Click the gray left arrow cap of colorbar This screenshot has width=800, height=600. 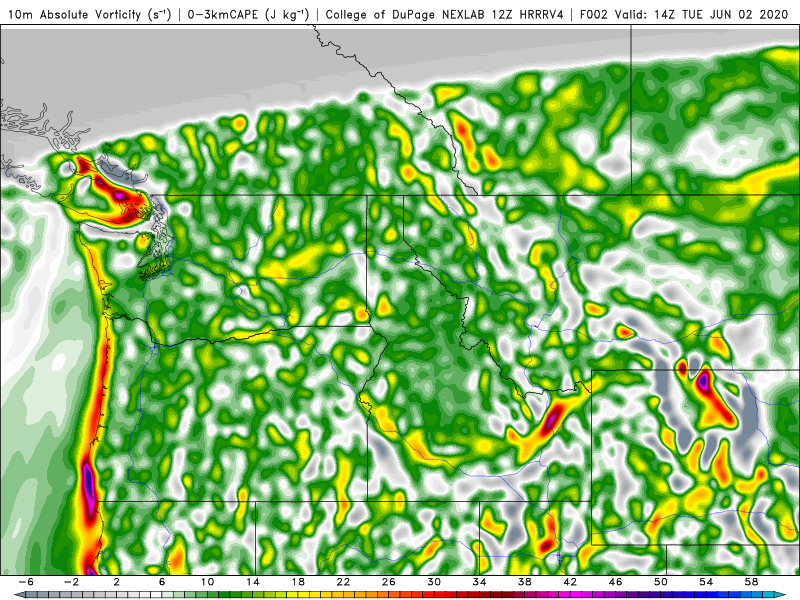tap(19, 595)
